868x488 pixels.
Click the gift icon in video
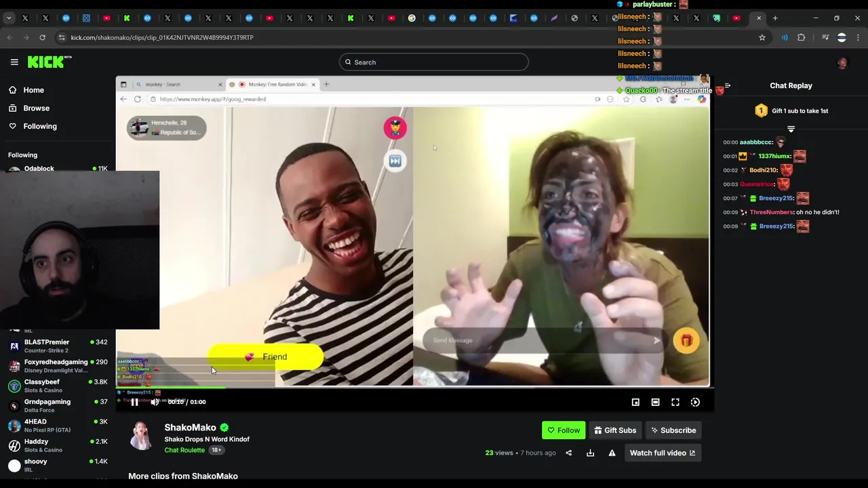coord(686,340)
